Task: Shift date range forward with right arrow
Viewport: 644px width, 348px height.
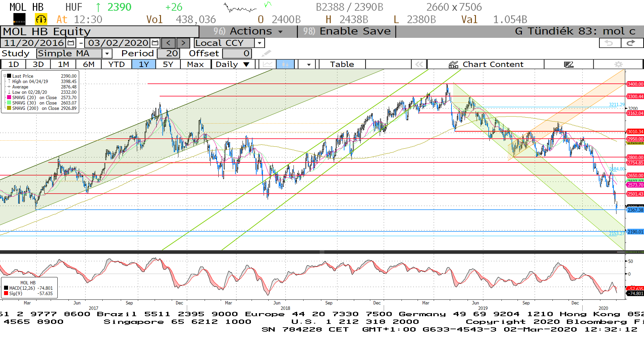Action: coord(183,43)
